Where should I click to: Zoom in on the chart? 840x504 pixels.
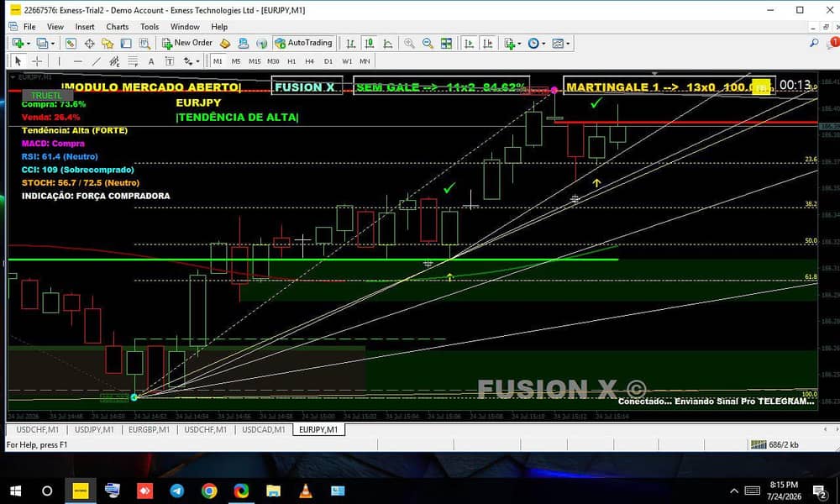click(409, 44)
